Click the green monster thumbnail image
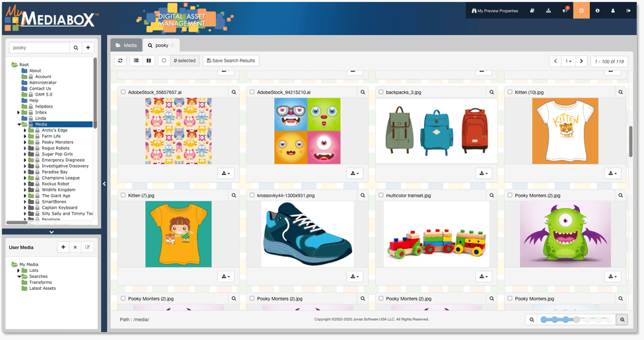644x340 pixels. [565, 234]
